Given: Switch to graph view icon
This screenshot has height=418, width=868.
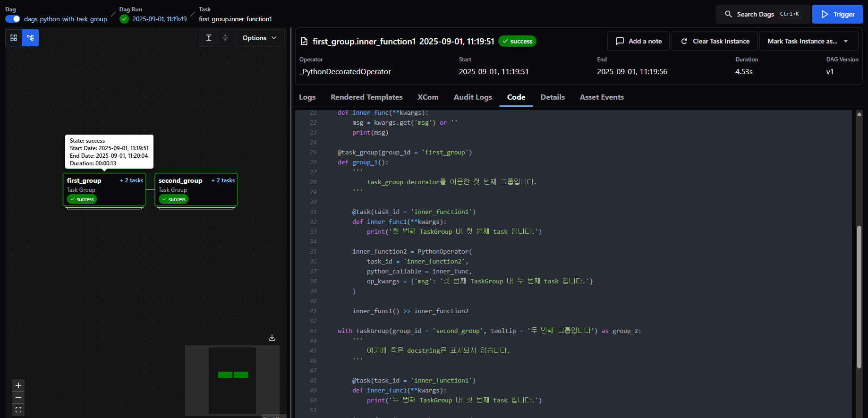Looking at the screenshot, I should pyautogui.click(x=30, y=38).
